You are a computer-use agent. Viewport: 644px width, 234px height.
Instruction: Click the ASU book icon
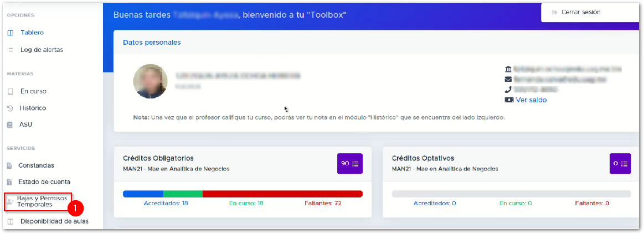(x=10, y=125)
